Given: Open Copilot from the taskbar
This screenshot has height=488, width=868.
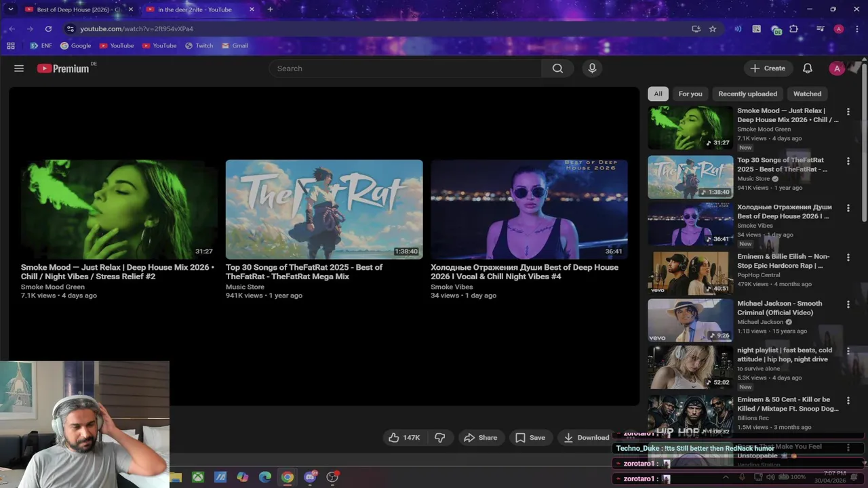Looking at the screenshot, I should click(243, 477).
